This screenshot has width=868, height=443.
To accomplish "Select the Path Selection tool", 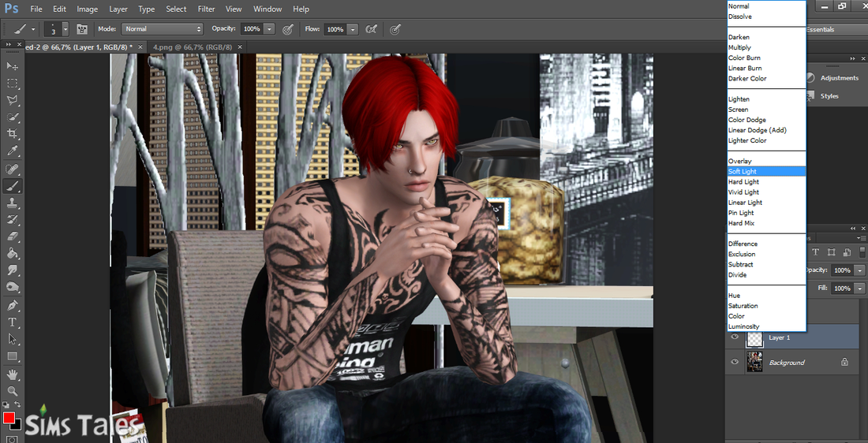I will tap(12, 339).
